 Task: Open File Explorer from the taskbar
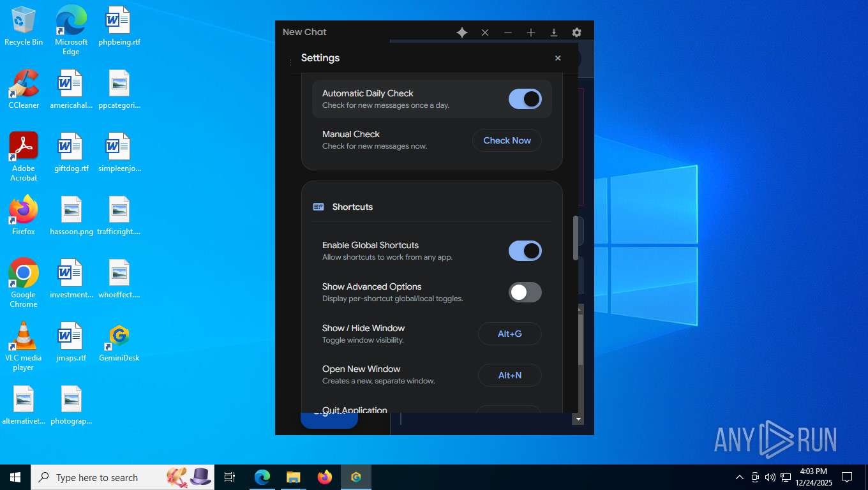coord(293,477)
